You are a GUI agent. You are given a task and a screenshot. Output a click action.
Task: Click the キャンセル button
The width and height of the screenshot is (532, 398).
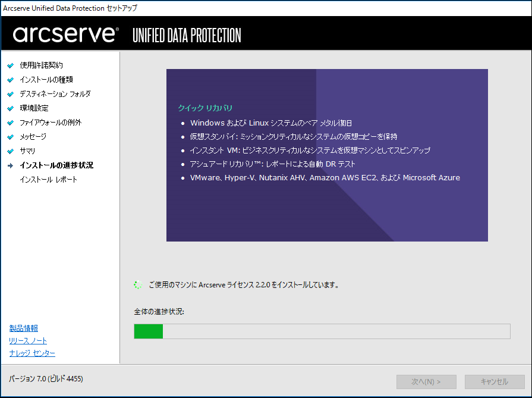coord(495,382)
